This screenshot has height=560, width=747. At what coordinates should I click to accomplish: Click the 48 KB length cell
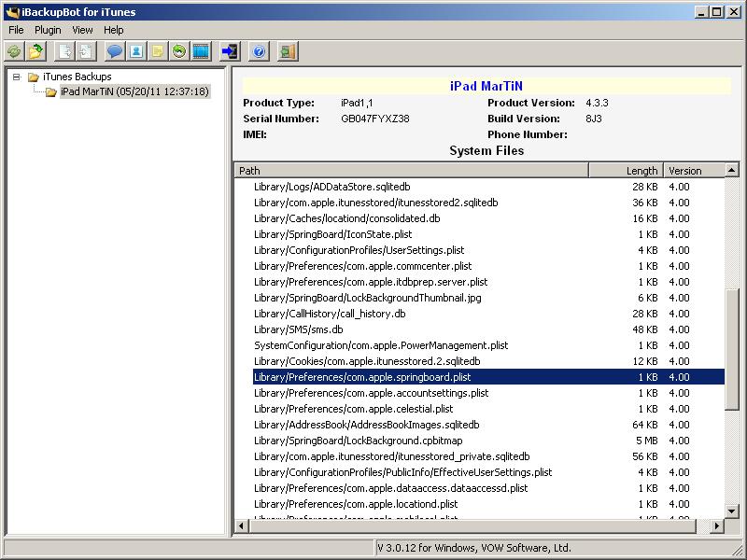click(644, 329)
